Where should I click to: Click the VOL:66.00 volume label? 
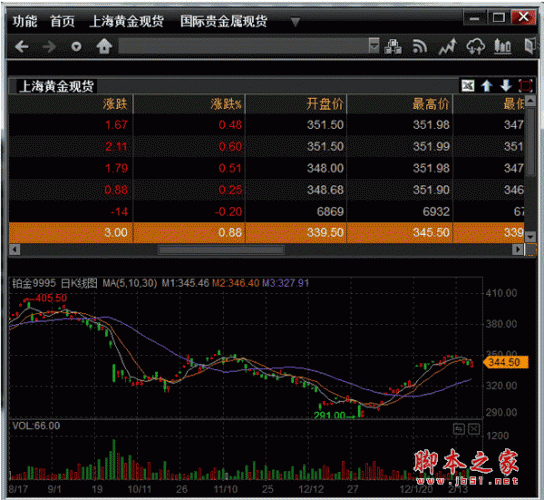[x=36, y=426]
